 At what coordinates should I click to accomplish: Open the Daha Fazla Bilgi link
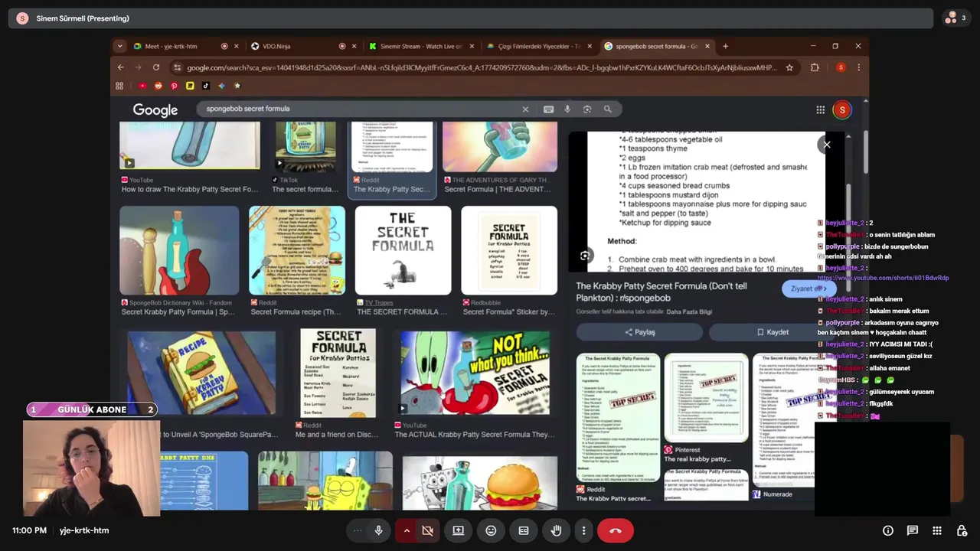(x=689, y=311)
